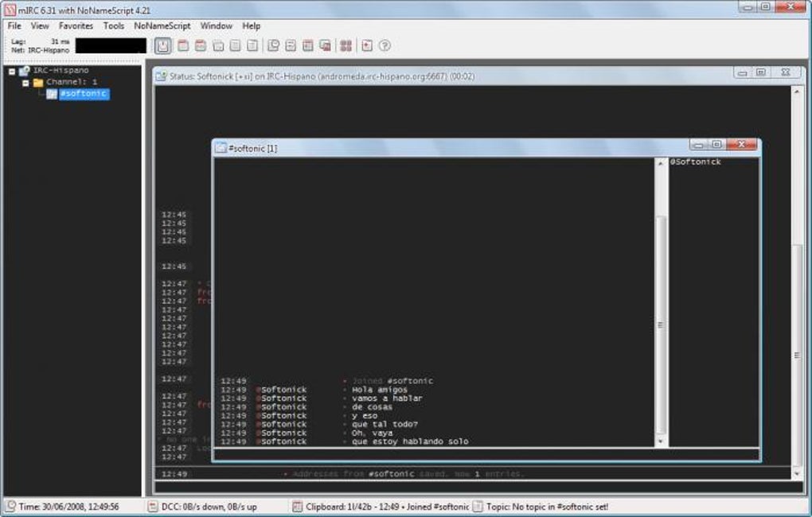Click the red plus page icon in the toolbar

pyautogui.click(x=367, y=45)
